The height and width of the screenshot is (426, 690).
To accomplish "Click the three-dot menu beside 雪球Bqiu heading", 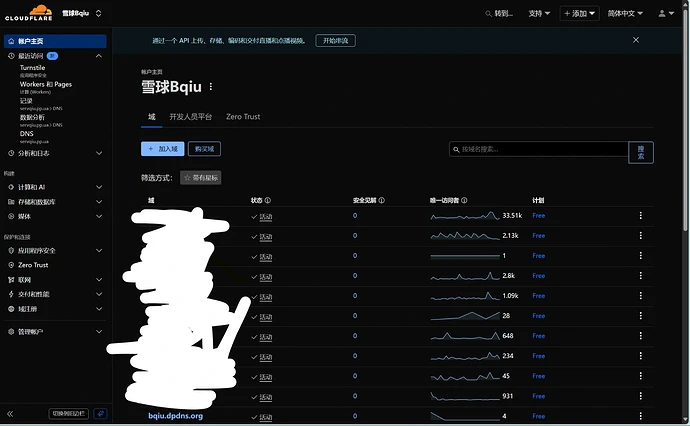I will (211, 88).
